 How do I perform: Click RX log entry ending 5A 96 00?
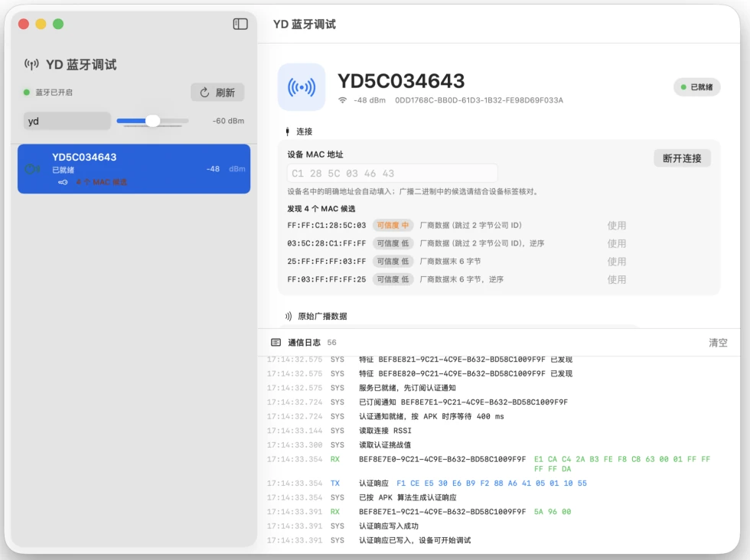[419, 512]
